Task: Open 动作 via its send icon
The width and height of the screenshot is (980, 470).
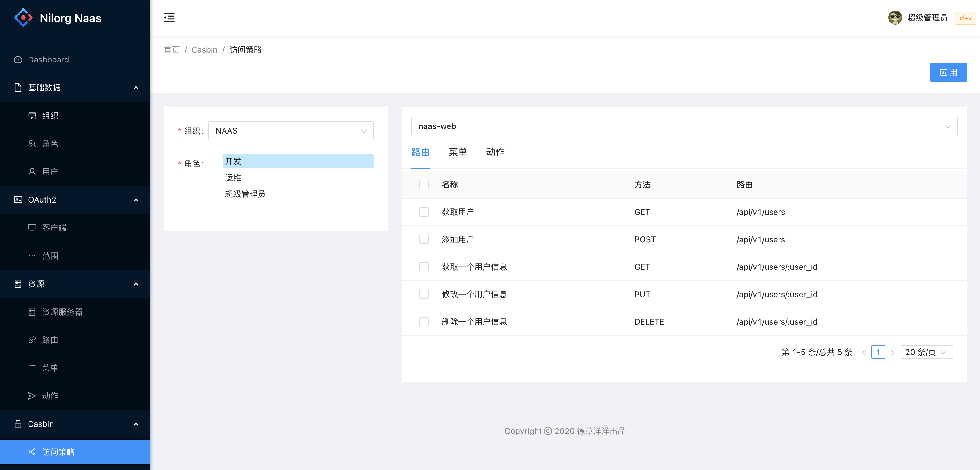Action: (x=32, y=396)
